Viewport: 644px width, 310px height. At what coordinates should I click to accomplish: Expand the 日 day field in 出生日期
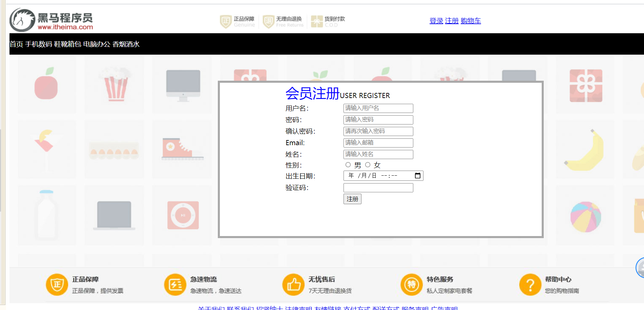coord(373,175)
